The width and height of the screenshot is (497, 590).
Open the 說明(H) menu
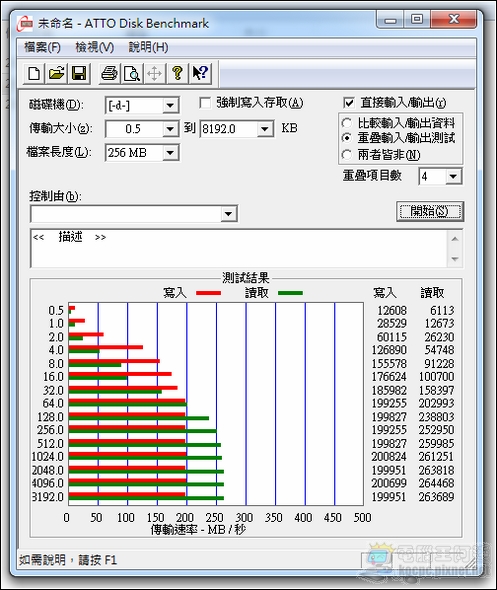click(148, 47)
